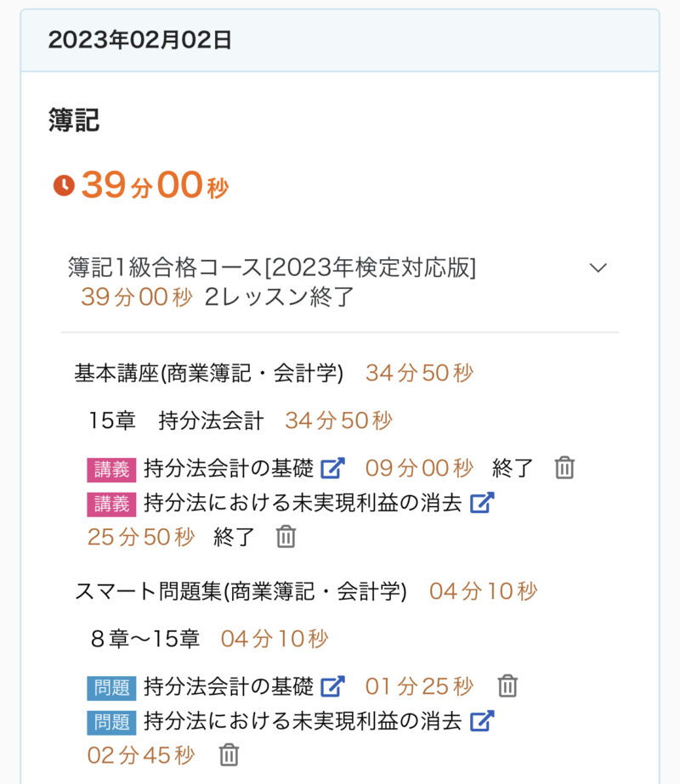Open external link for 問題 持分法における未実現利益の消去
This screenshot has height=784, width=680.
point(482,721)
